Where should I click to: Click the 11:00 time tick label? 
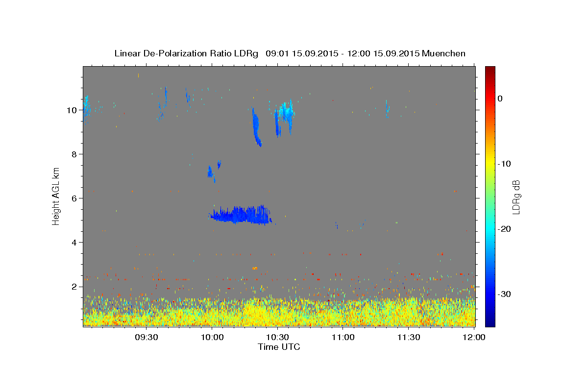tap(343, 337)
